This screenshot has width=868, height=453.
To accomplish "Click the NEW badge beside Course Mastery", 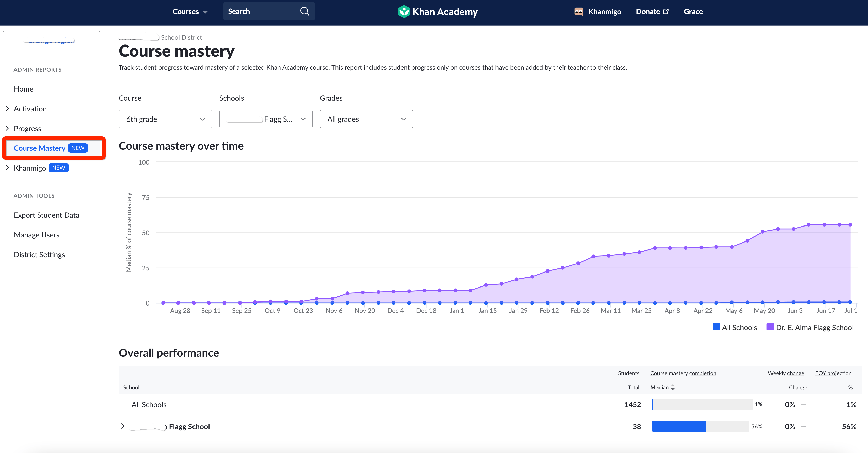I will [x=78, y=148].
